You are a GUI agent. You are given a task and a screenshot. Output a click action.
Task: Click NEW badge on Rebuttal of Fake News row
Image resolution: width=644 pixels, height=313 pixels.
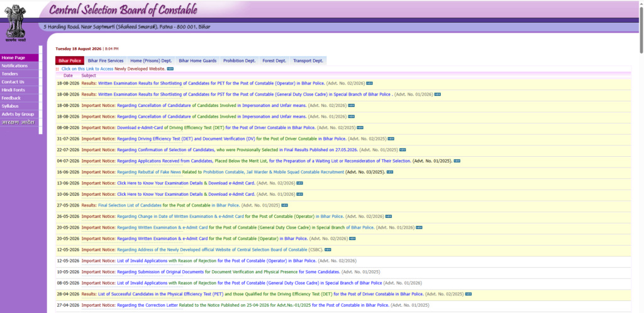[x=390, y=172]
